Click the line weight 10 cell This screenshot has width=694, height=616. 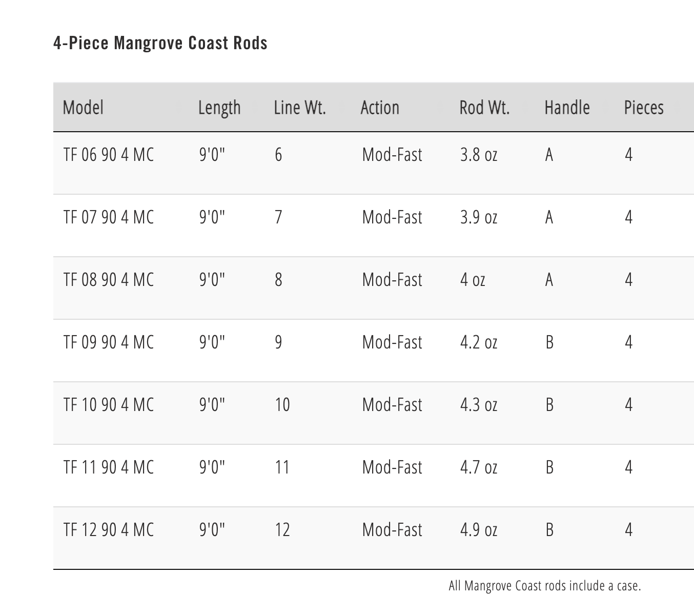[x=282, y=405]
